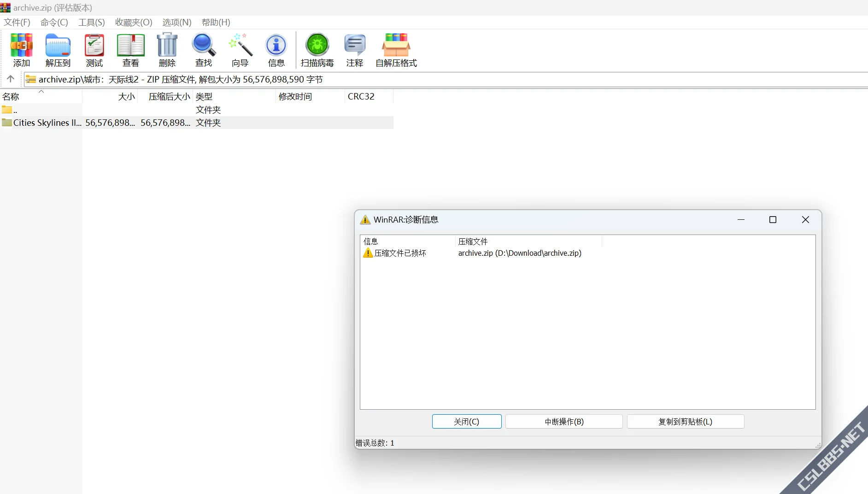This screenshot has height=494, width=868.
Task: Select the parent folder '..' icon
Action: tap(7, 110)
